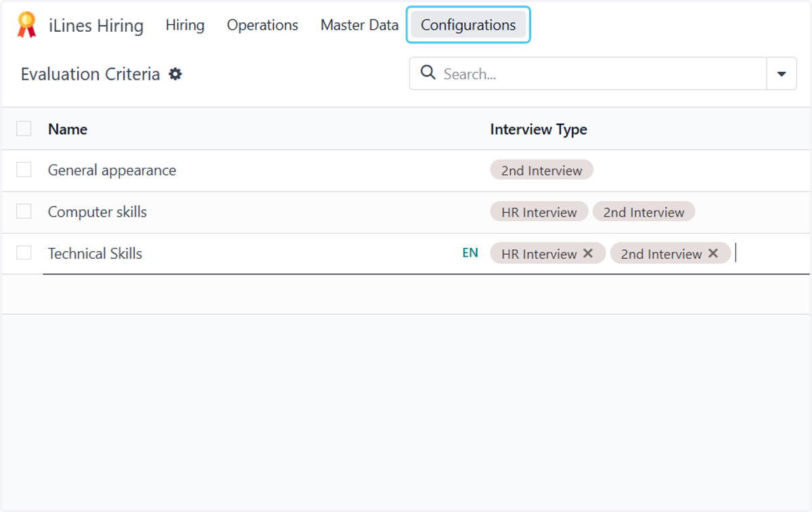
Task: Open the Computer skills record
Action: pyautogui.click(x=97, y=211)
